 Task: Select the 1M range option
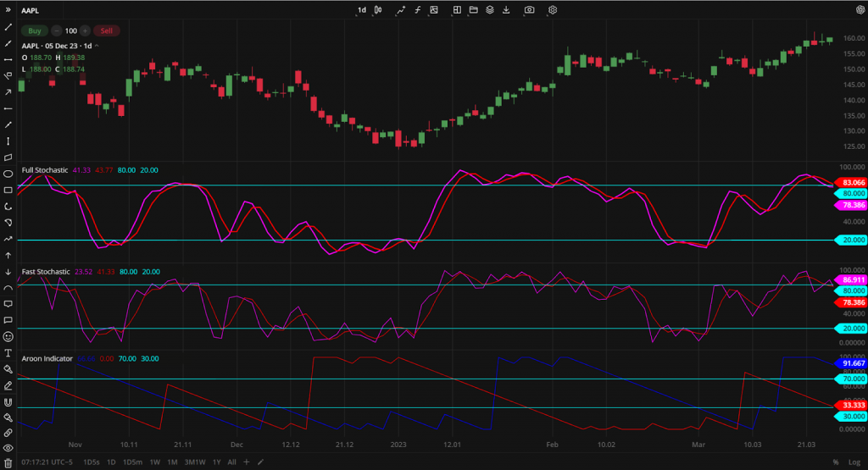click(x=172, y=462)
